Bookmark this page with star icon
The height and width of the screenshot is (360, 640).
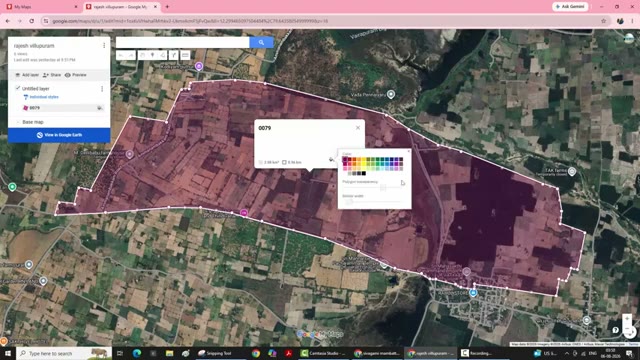pos(604,21)
